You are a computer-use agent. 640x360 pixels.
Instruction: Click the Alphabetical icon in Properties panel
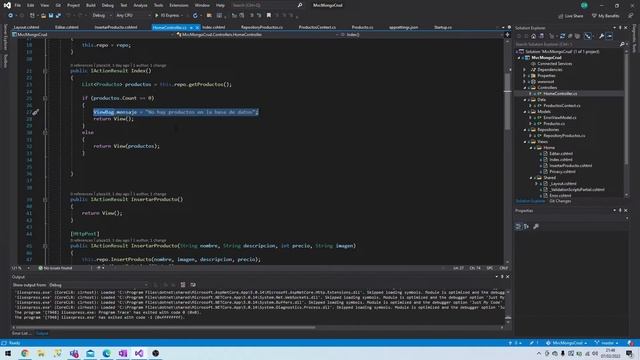527,227
